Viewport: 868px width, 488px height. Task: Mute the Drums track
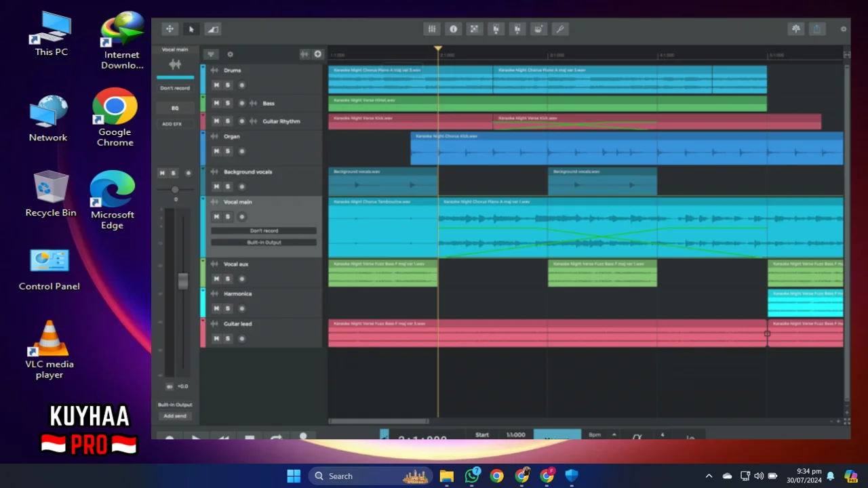tap(216, 85)
